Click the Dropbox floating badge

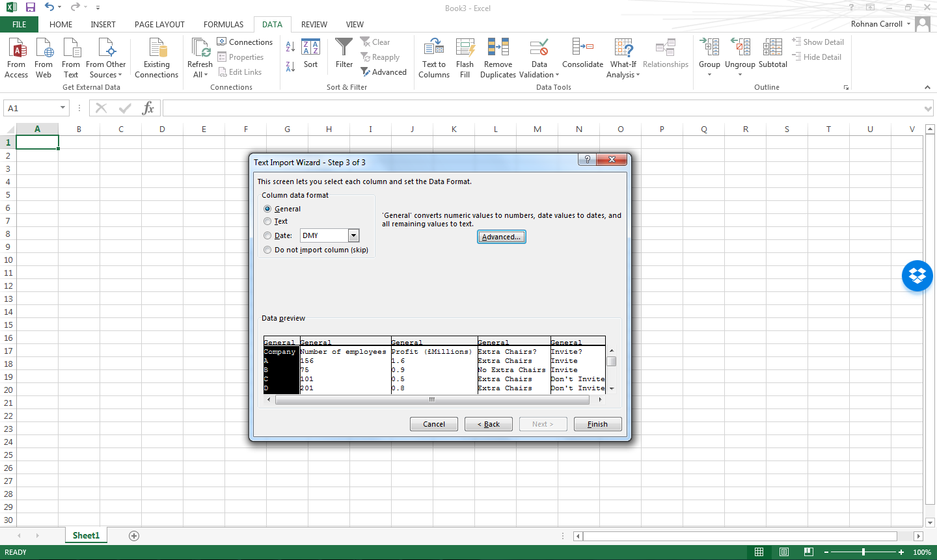coord(917,276)
